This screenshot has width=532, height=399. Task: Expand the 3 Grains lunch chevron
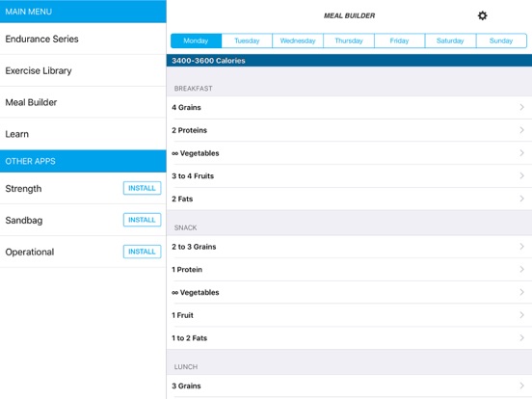click(x=521, y=386)
